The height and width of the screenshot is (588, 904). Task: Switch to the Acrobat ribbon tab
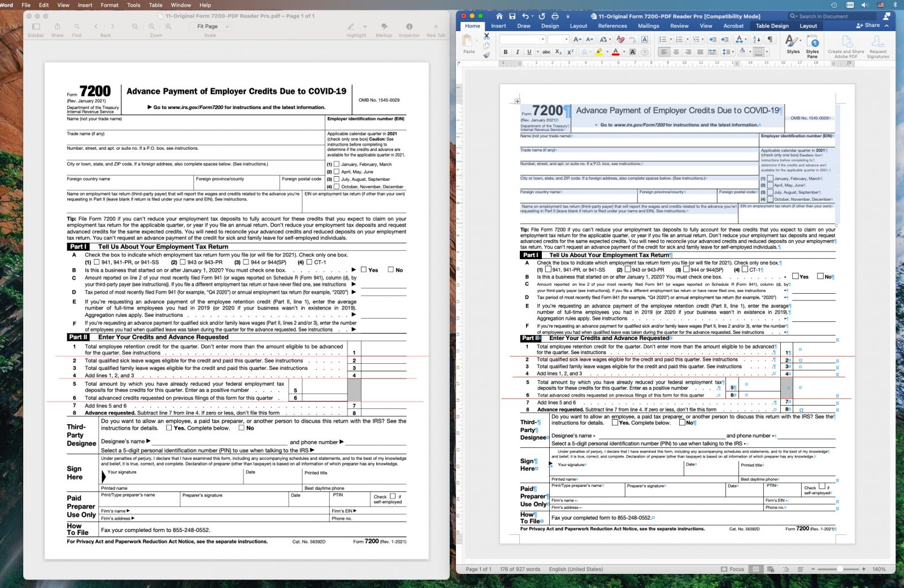coord(733,26)
